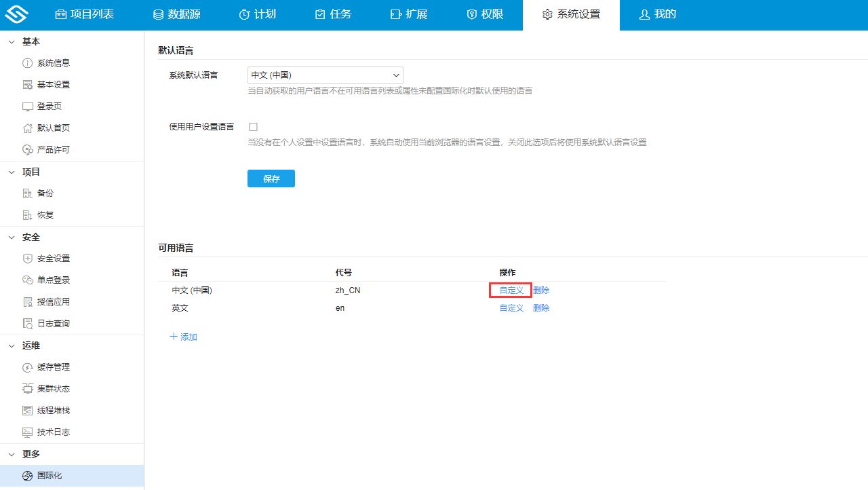Select the 单点登录 sidebar icon
Screen dimensions: 868x490
(x=26, y=280)
